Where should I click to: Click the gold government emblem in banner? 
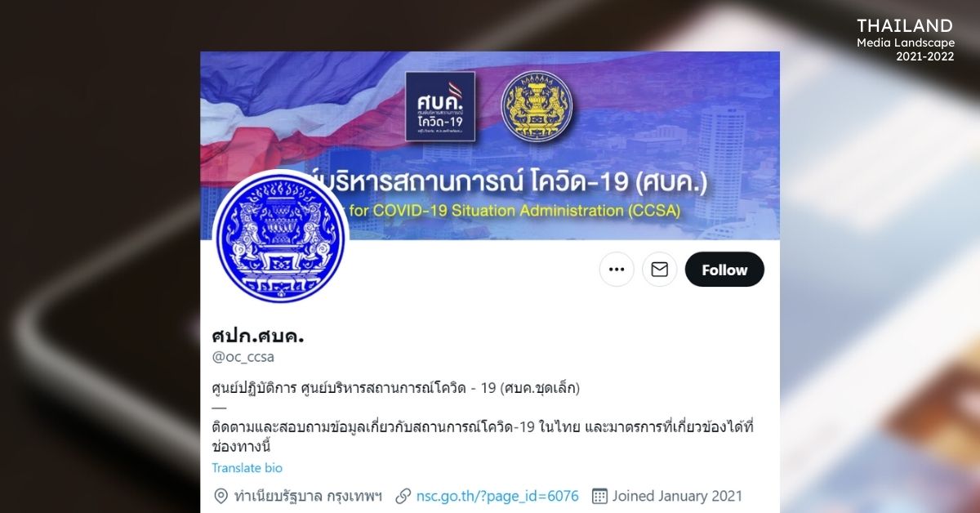point(537,105)
